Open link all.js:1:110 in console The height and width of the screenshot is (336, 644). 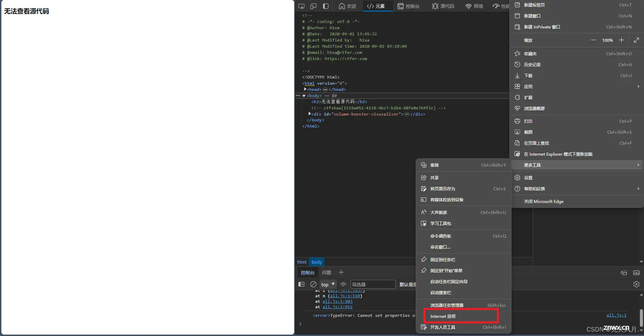point(345,296)
